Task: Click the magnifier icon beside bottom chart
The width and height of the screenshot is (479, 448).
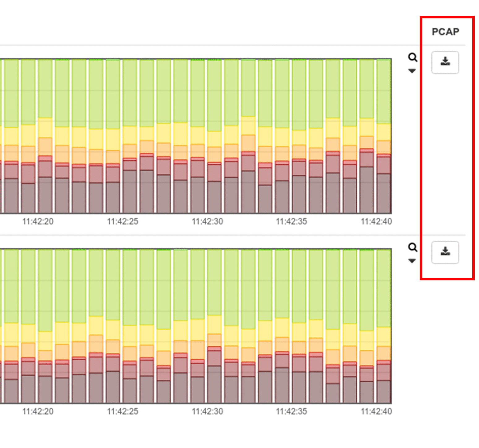Action: pos(413,247)
